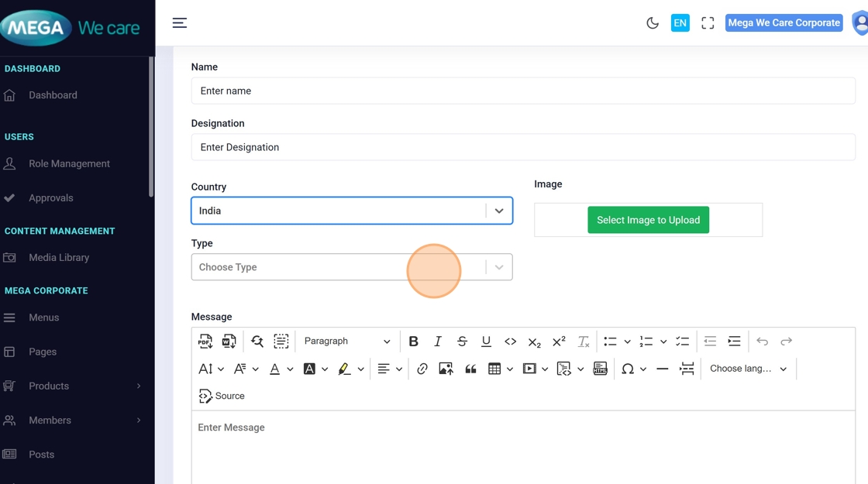Insert a block quote
The height and width of the screenshot is (484, 868).
[470, 369]
